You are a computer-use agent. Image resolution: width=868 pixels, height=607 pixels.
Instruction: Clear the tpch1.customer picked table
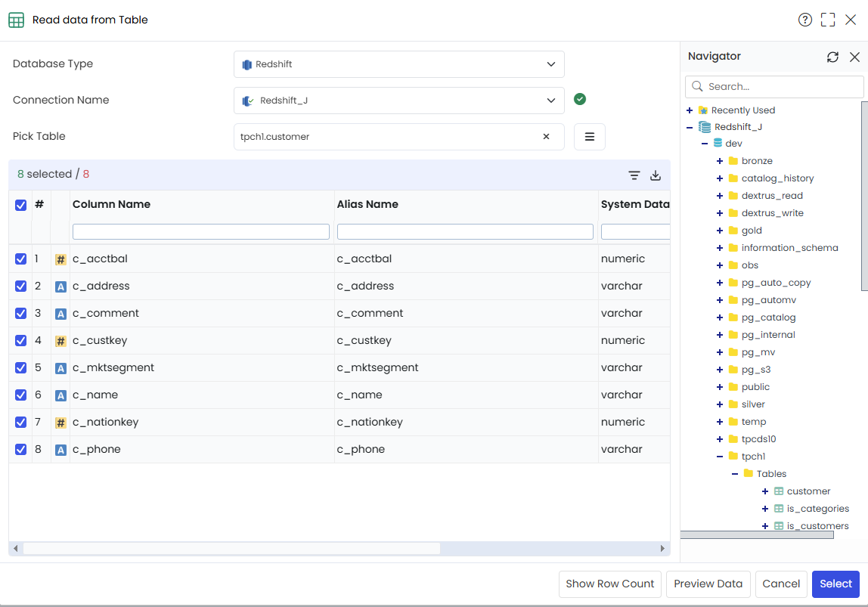pyautogui.click(x=546, y=137)
